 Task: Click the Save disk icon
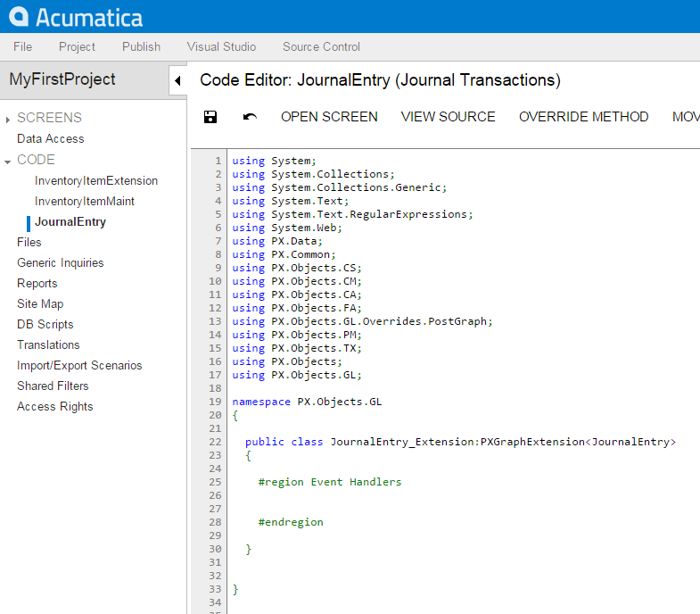pos(210,117)
